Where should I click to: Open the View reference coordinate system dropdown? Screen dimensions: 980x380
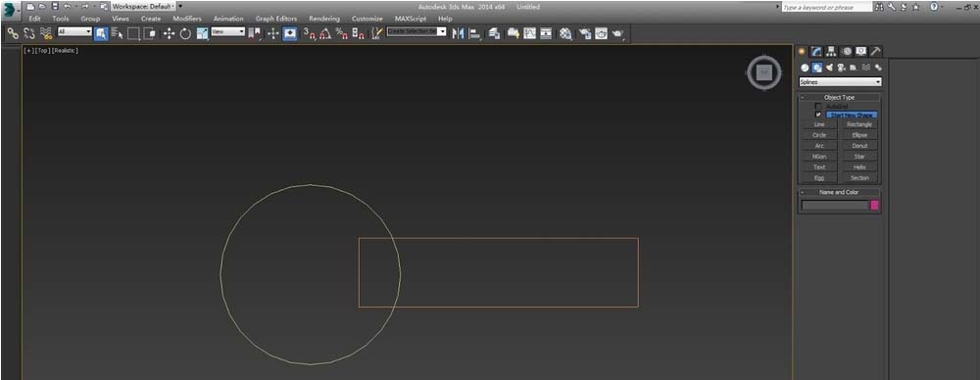click(x=227, y=31)
